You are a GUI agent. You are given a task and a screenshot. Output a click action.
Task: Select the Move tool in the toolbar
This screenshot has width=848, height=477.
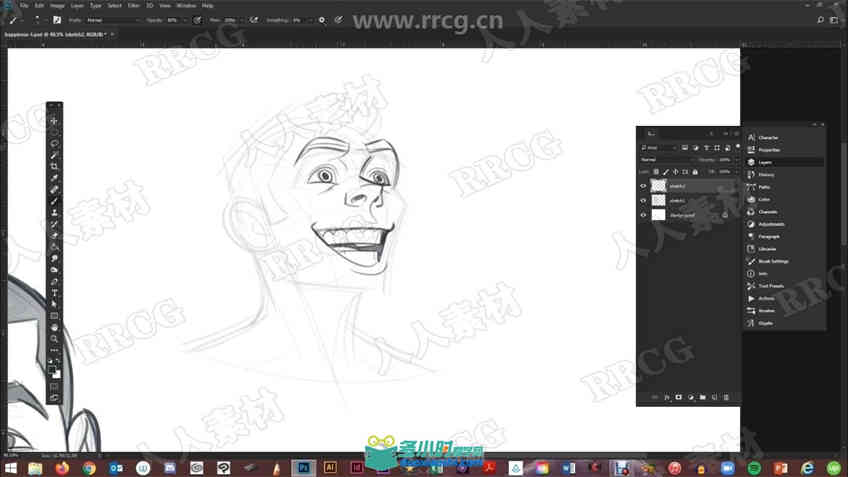tap(54, 121)
